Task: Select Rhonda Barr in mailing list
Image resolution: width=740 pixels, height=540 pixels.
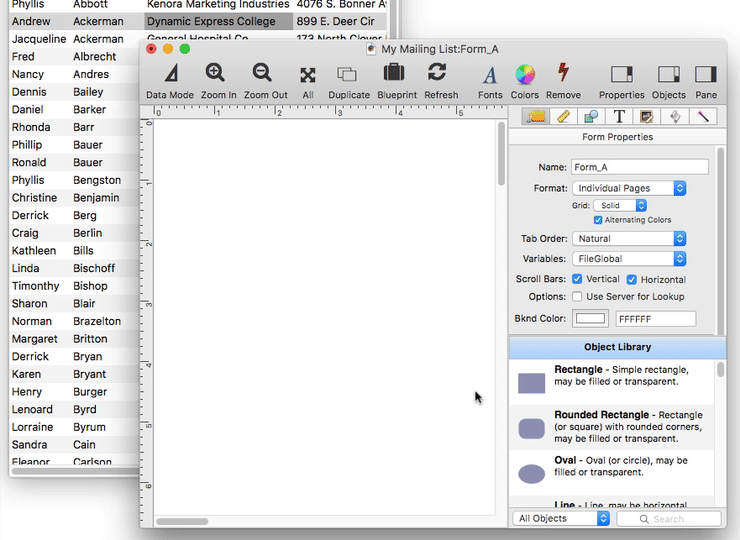Action: click(74, 127)
